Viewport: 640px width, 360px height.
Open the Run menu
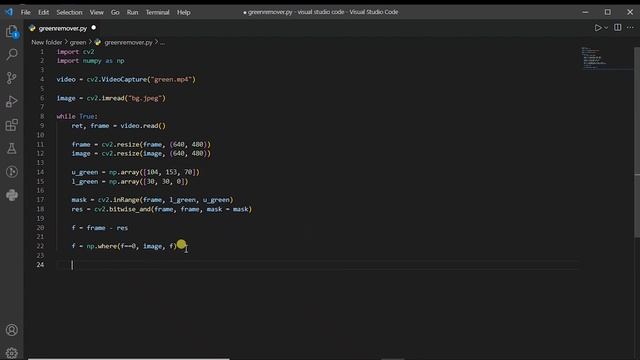(x=132, y=12)
